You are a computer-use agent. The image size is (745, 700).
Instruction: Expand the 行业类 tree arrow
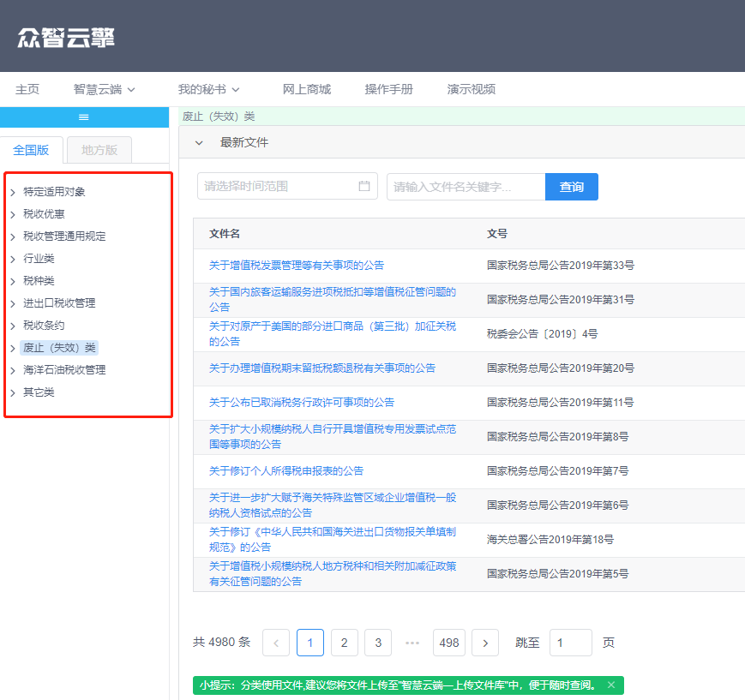(x=13, y=260)
